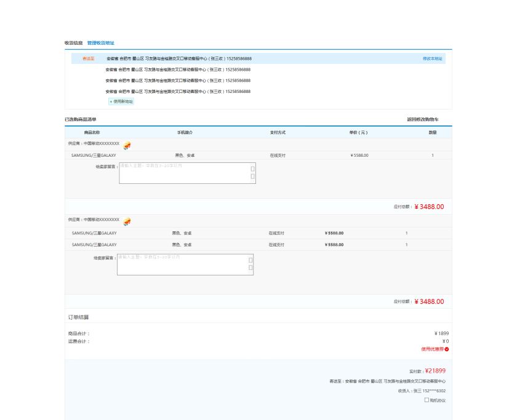The height and width of the screenshot is (420, 517).
Task: Click the scroll-down arrow of the first message box
Action: pyautogui.click(x=252, y=176)
